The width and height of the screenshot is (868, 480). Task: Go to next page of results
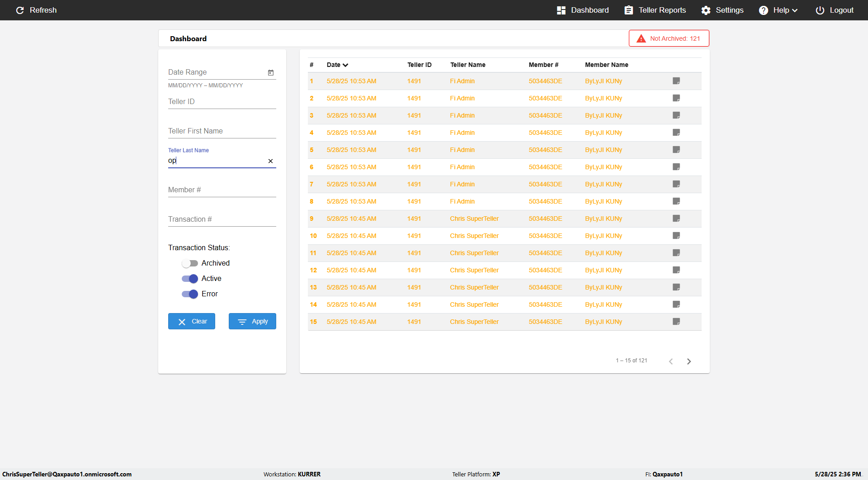pyautogui.click(x=689, y=361)
